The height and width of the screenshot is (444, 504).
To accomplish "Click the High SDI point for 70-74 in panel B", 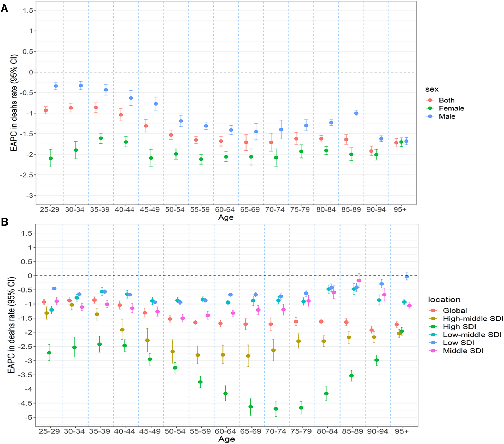I will click(276, 409).
